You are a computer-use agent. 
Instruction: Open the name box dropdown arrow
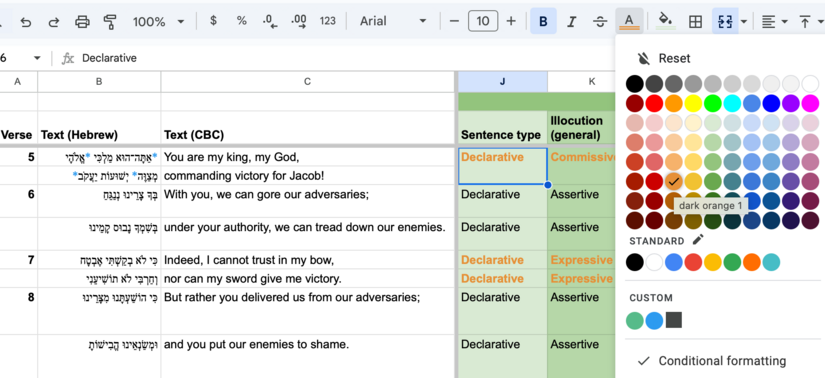point(37,58)
